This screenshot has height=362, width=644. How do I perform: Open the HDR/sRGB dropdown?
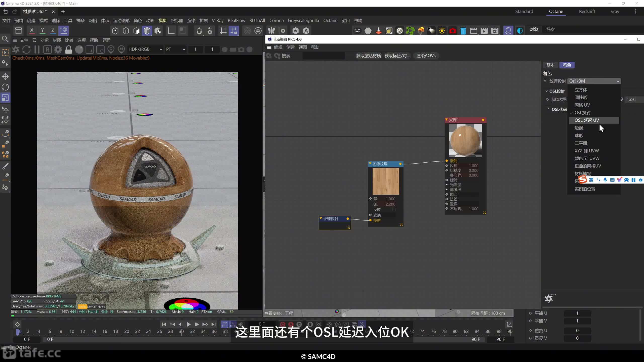coord(145,49)
